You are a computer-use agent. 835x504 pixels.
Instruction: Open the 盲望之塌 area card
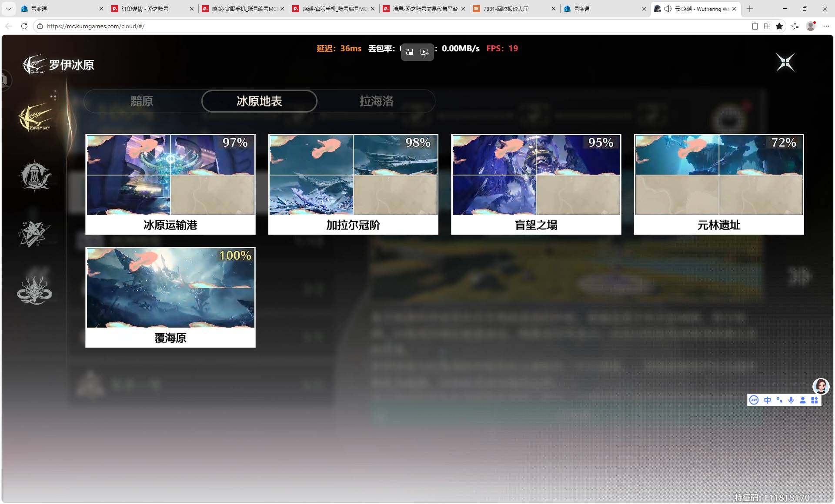536,184
